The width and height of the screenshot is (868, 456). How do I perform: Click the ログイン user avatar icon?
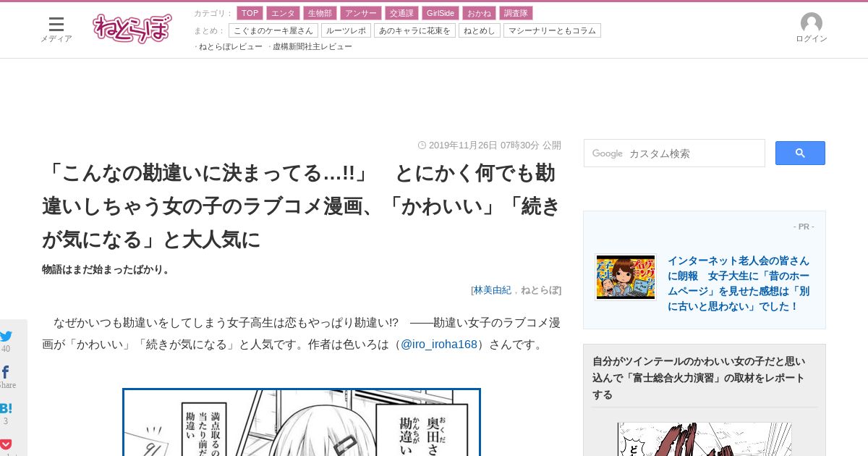pos(812,23)
